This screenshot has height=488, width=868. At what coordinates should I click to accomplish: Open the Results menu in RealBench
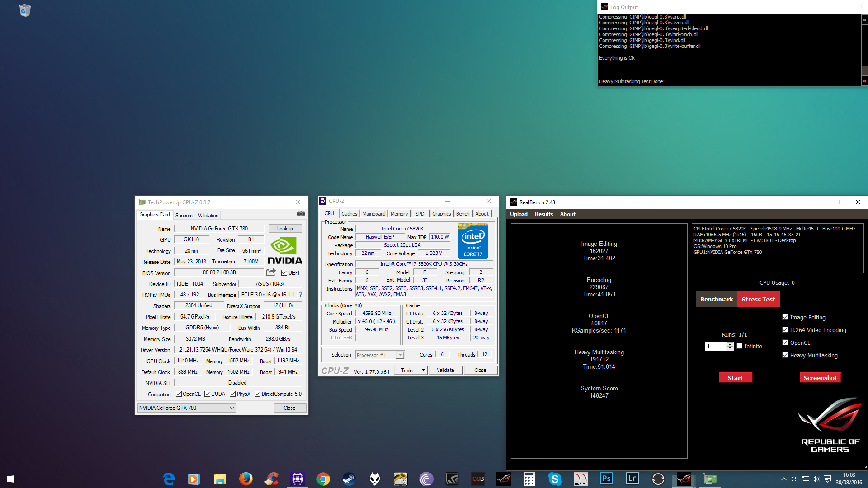click(543, 214)
